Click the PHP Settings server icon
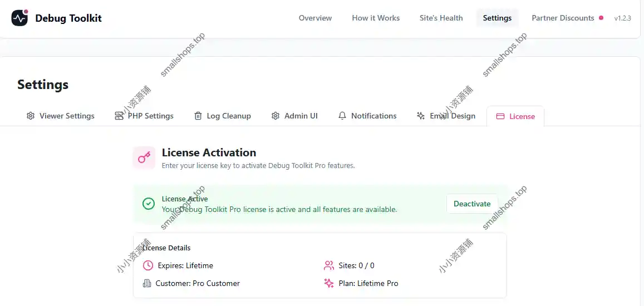Image resolution: width=644 pixels, height=306 pixels. [x=119, y=116]
